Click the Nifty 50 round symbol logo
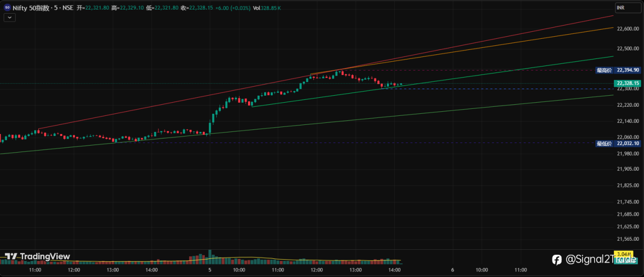Image resolution: width=644 pixels, height=277 pixels. pyautogui.click(x=8, y=8)
